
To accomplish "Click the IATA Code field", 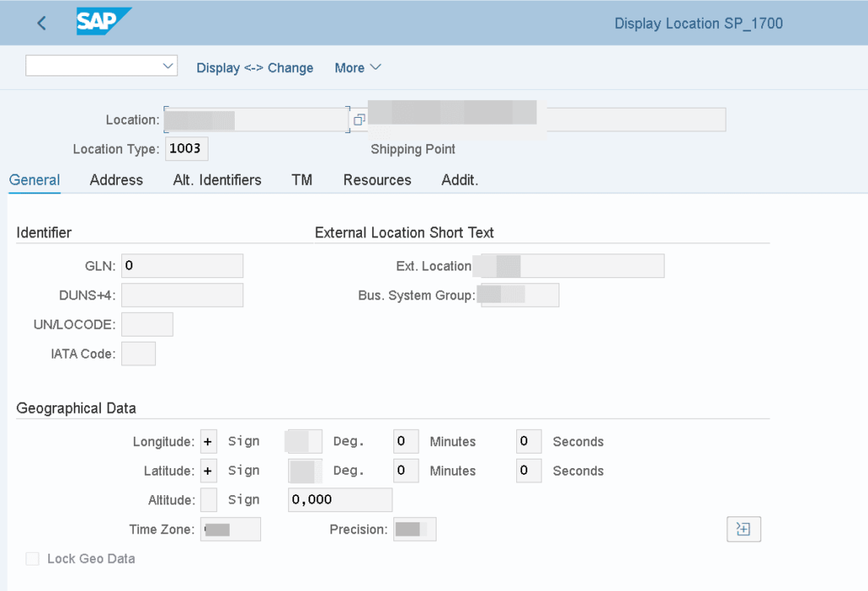I will (x=138, y=354).
